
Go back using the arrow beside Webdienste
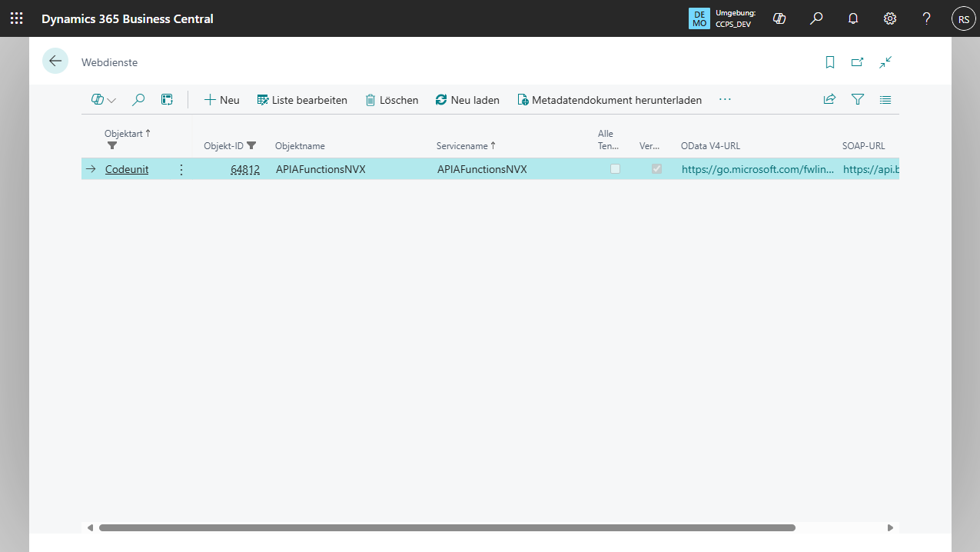(x=55, y=62)
